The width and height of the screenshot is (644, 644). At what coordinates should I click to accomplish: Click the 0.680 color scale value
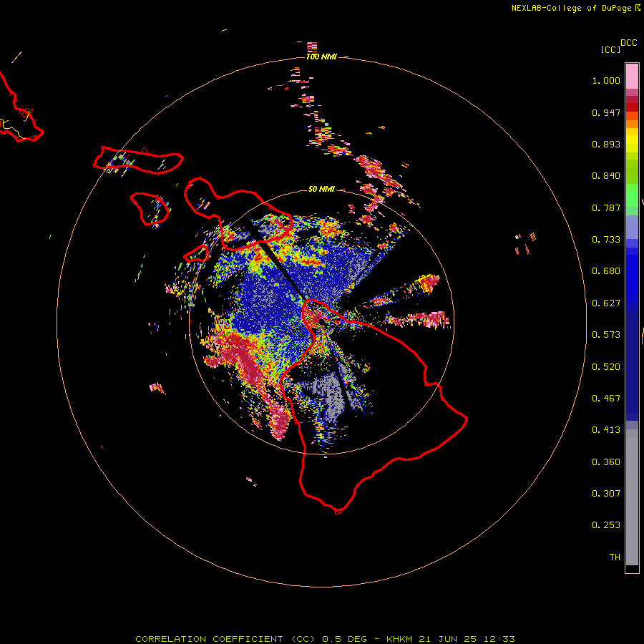pyautogui.click(x=606, y=271)
